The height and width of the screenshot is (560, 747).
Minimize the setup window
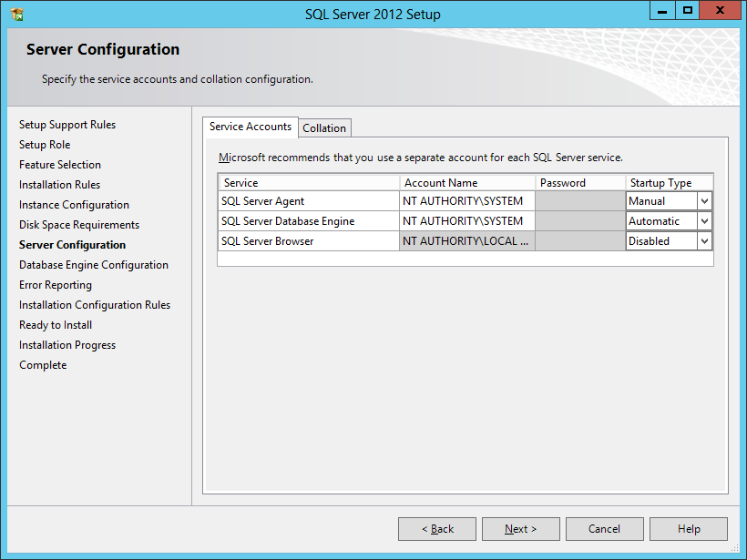(662, 10)
